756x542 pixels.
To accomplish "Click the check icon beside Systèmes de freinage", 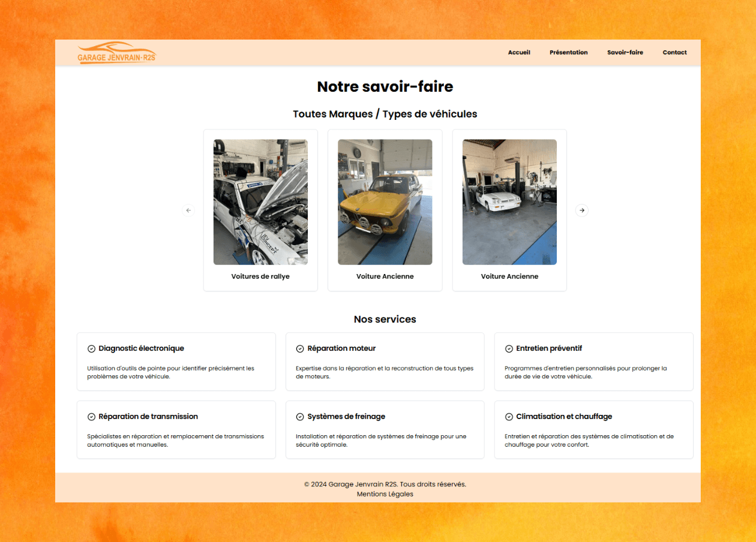I will (x=300, y=417).
